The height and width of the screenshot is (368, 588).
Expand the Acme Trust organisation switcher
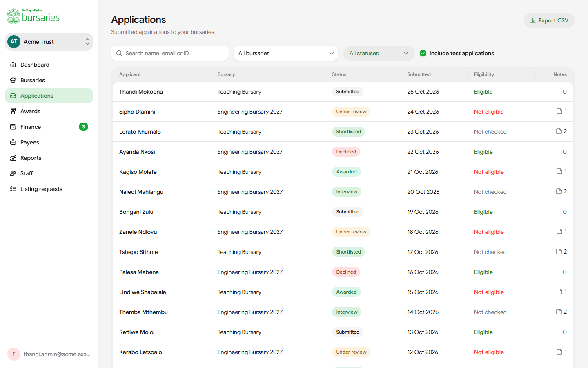click(x=49, y=42)
